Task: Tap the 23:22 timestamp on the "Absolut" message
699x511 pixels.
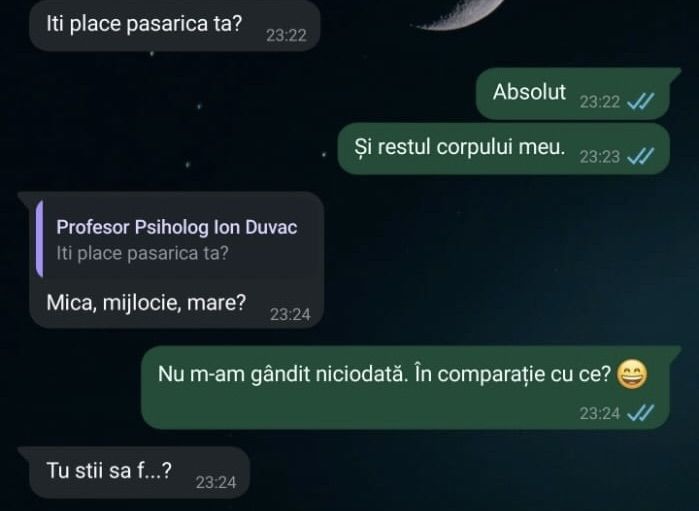Action: (x=600, y=102)
